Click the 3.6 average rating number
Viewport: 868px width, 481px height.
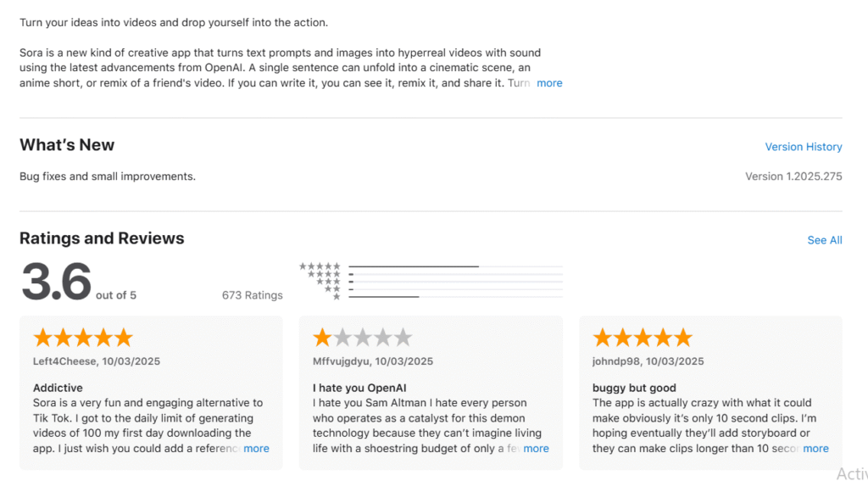tap(56, 282)
